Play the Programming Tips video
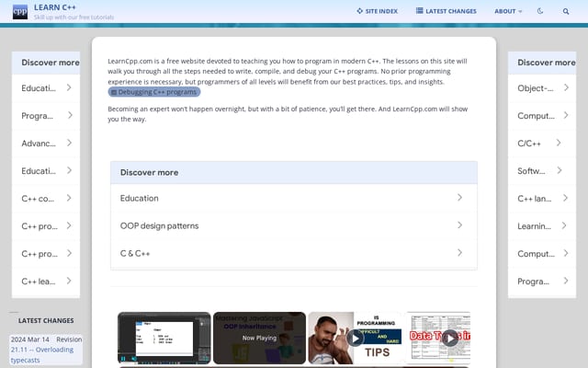Image resolution: width=588 pixels, height=368 pixels. (x=355, y=339)
